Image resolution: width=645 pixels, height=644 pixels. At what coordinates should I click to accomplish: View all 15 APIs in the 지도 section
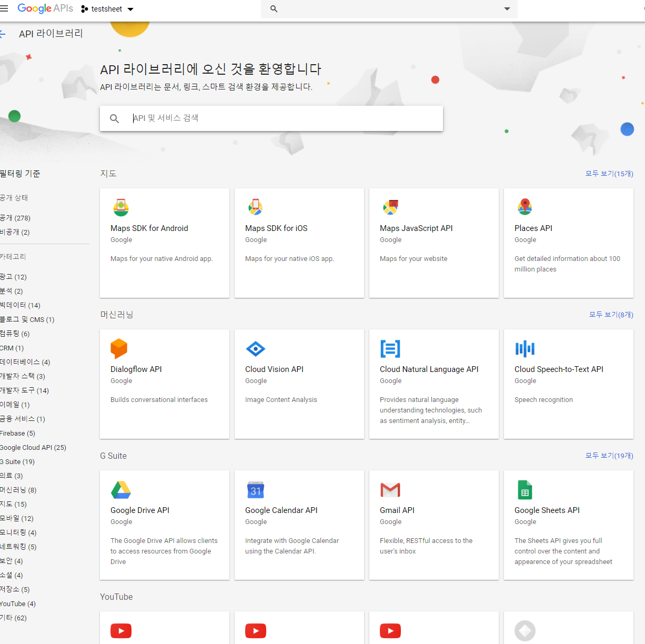(609, 174)
